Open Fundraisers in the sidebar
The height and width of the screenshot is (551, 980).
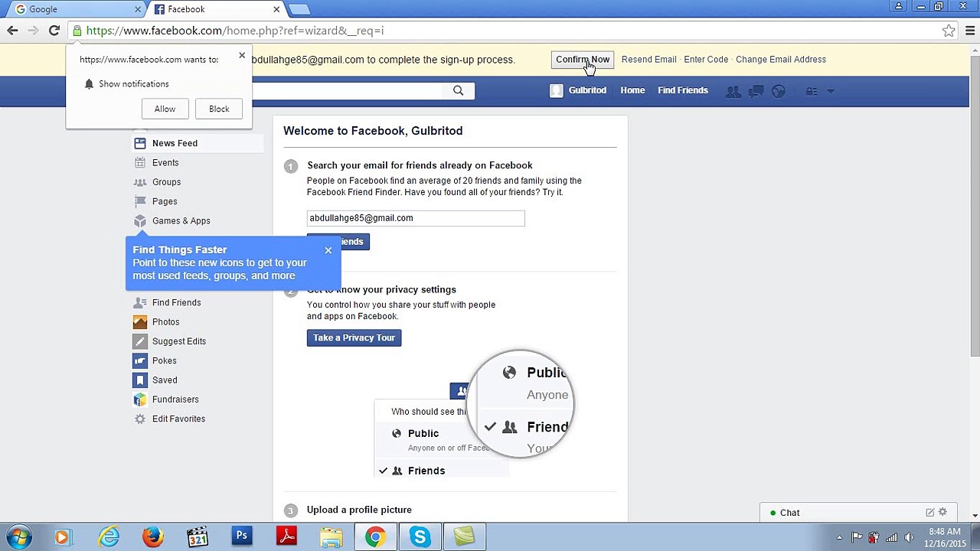[175, 399]
